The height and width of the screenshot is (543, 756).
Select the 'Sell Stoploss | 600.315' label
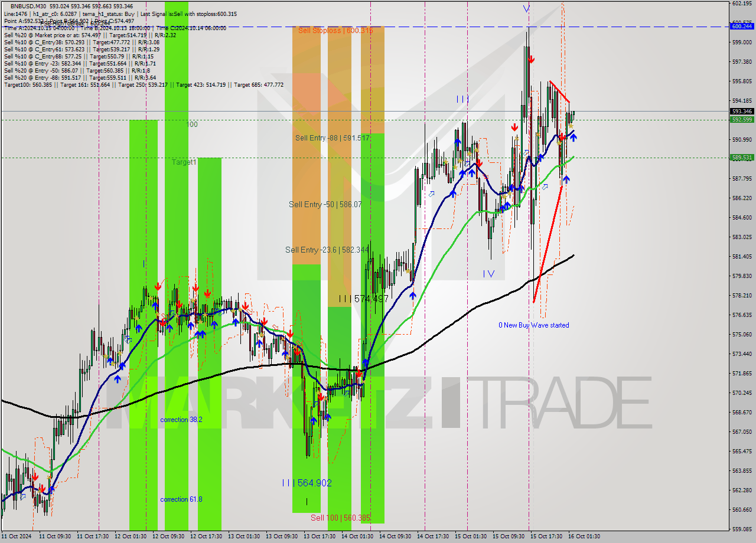point(335,30)
